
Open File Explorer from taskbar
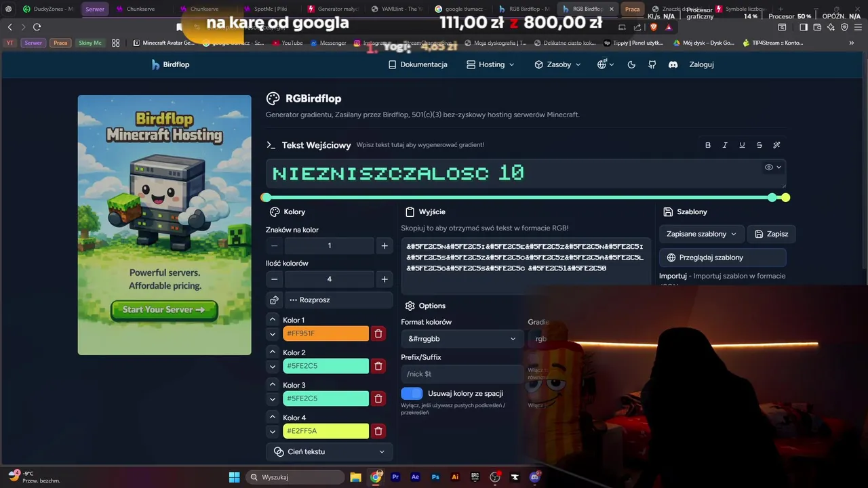pos(355,477)
